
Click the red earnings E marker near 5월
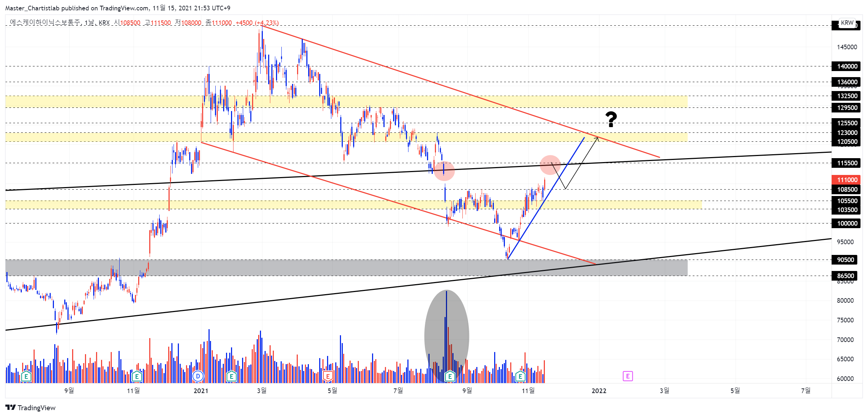328,376
